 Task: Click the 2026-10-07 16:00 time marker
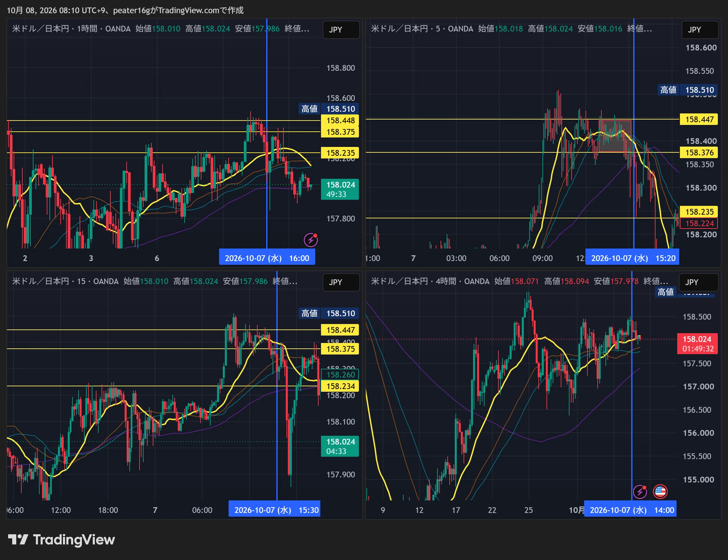click(x=267, y=258)
